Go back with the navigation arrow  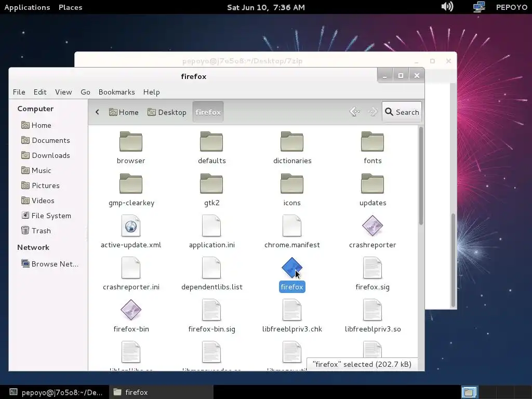355,112
